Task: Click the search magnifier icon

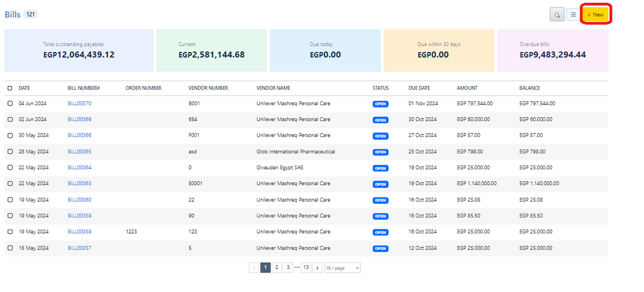Action: pyautogui.click(x=556, y=15)
